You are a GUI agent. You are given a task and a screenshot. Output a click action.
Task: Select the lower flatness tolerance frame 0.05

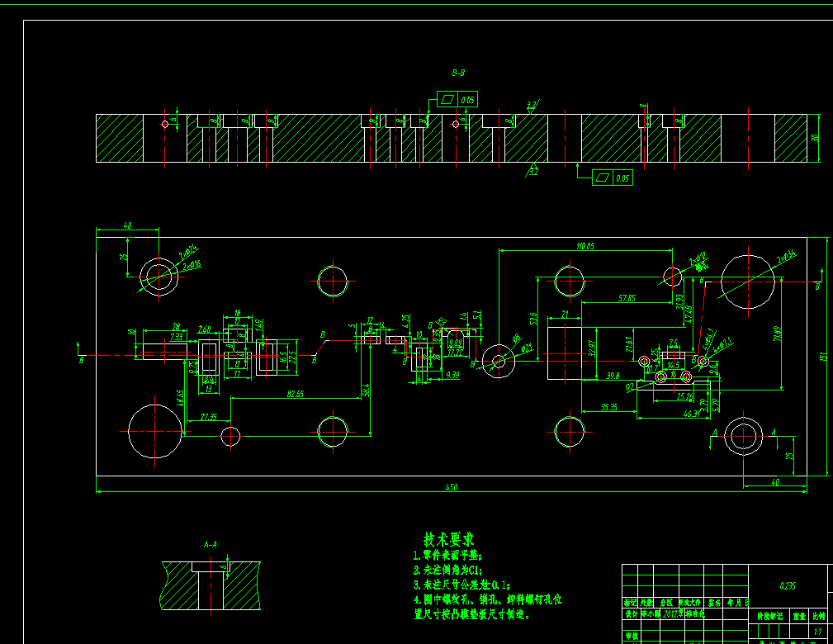click(613, 178)
